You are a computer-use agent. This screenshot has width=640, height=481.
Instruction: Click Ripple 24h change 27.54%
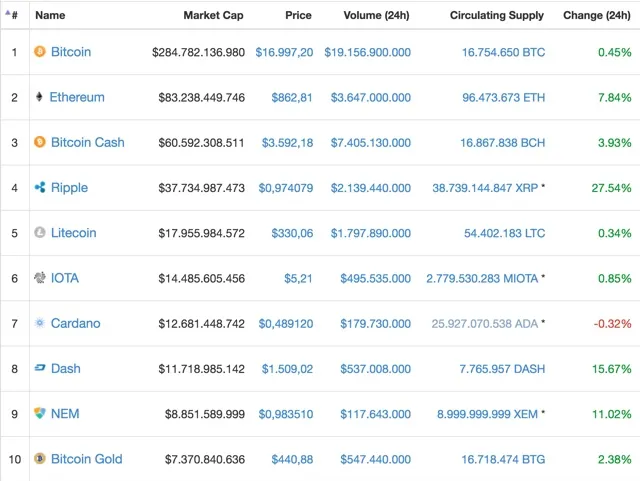pos(611,188)
